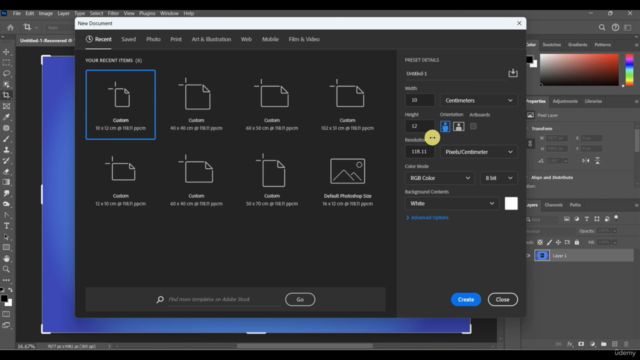Click the Width input field
The height and width of the screenshot is (360, 640).
pos(420,100)
